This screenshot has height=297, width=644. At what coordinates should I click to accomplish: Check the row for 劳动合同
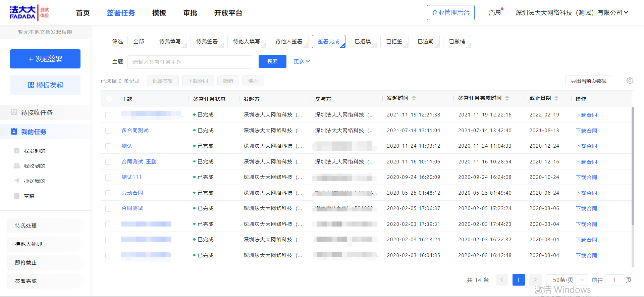108,193
